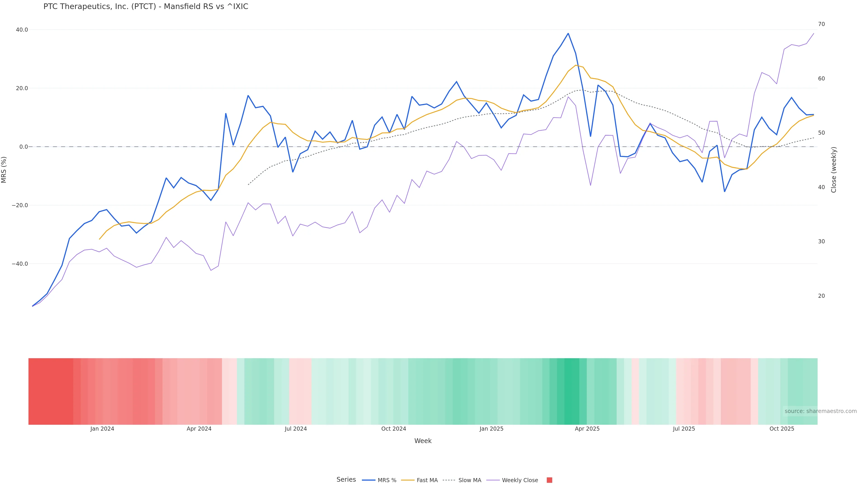Hide the Weekly Close series via legend
The width and height of the screenshot is (868, 488).
tap(520, 480)
